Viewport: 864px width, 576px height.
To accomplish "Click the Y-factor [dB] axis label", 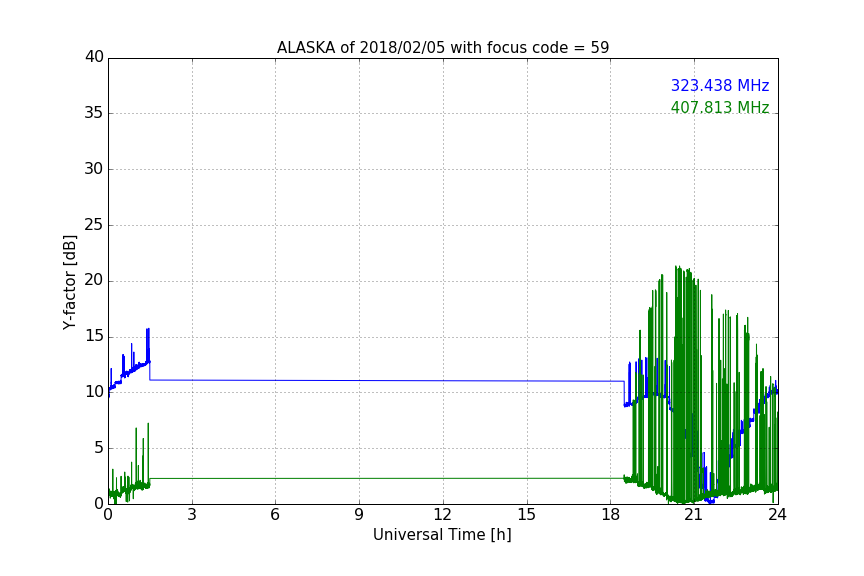I will [69, 282].
